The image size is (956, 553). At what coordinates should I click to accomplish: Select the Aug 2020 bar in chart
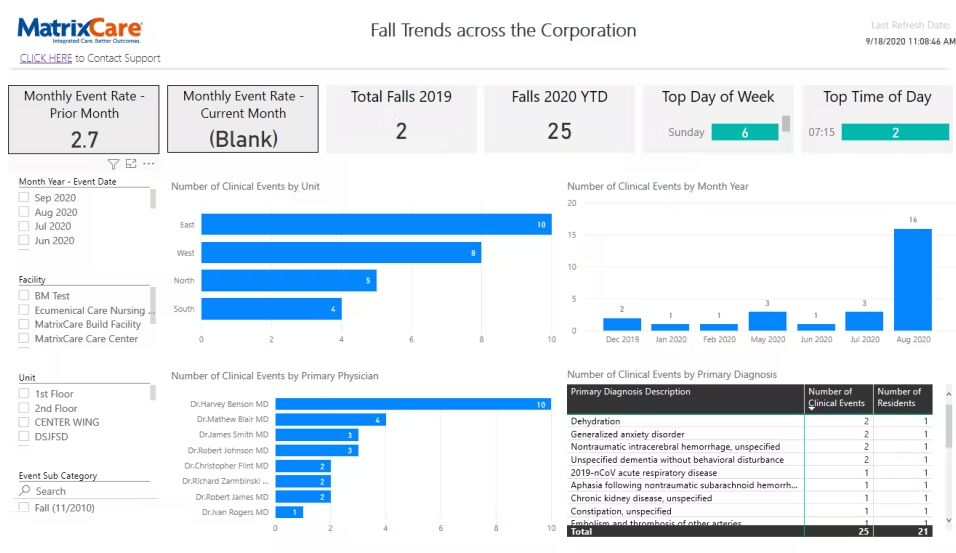[x=913, y=280]
